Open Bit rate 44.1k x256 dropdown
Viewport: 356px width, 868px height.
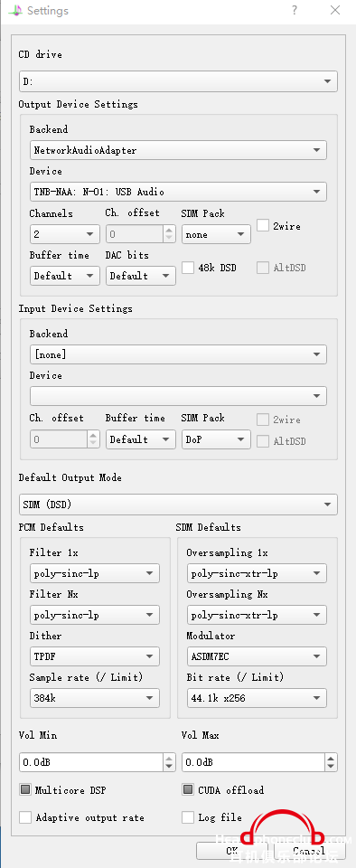(257, 698)
